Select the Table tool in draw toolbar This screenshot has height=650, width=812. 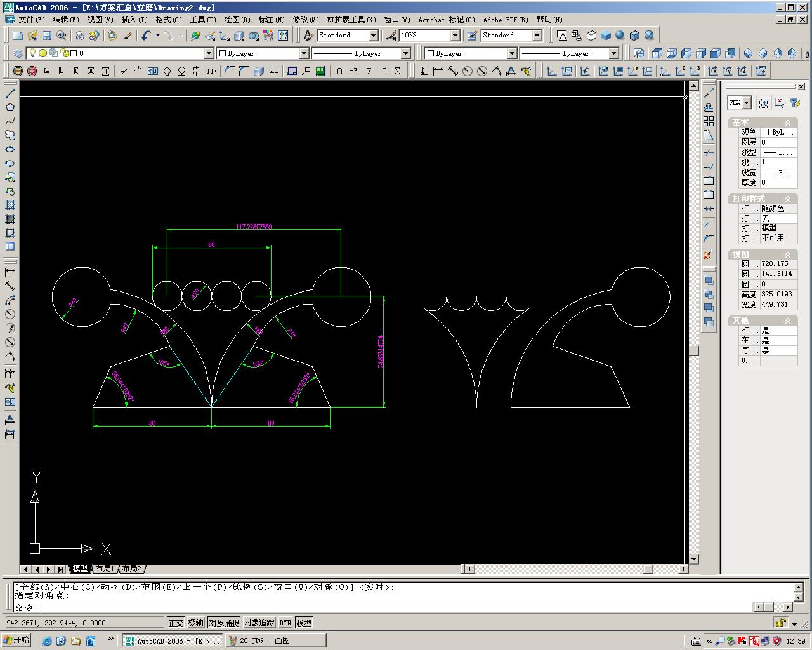(x=10, y=247)
